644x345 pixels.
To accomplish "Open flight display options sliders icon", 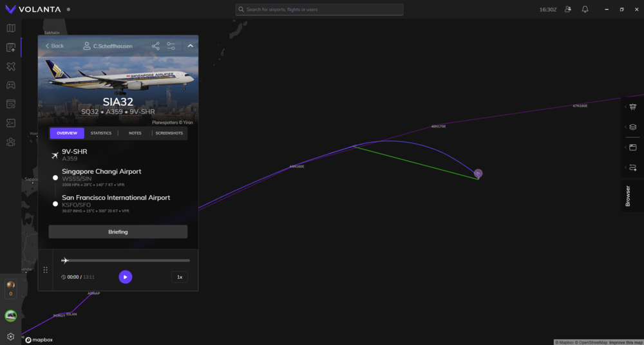I will pos(171,46).
